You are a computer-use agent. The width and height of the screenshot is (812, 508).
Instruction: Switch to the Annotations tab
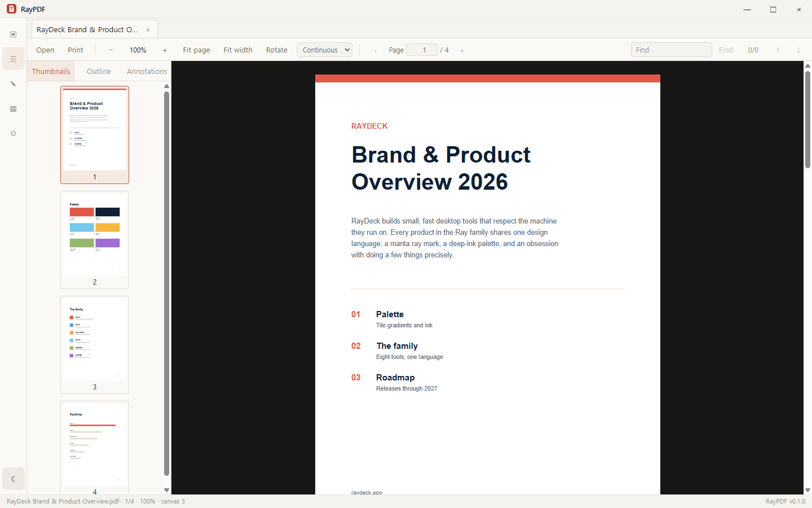147,71
